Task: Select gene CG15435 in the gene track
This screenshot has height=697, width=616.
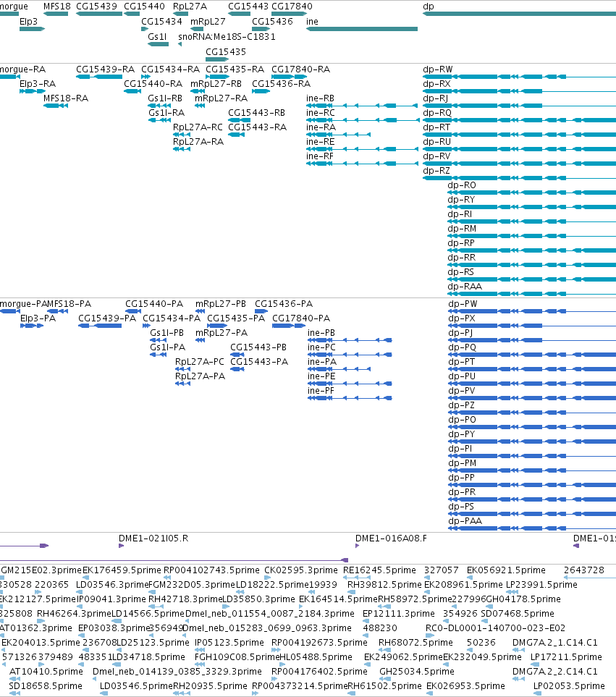Action: tap(217, 59)
